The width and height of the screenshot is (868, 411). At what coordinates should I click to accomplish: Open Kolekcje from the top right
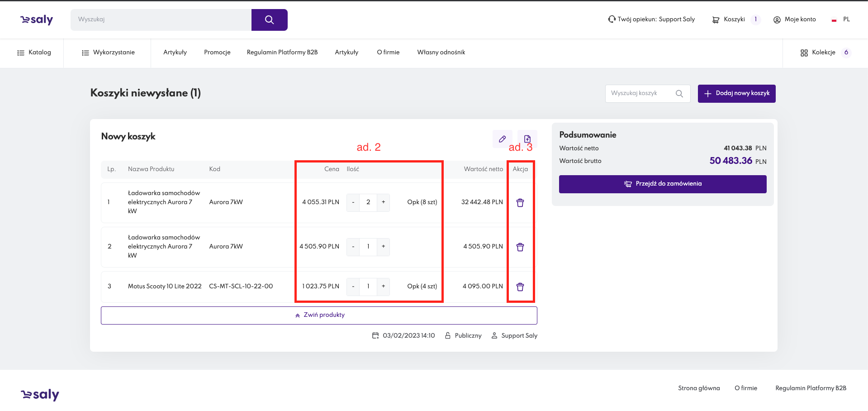coord(825,53)
